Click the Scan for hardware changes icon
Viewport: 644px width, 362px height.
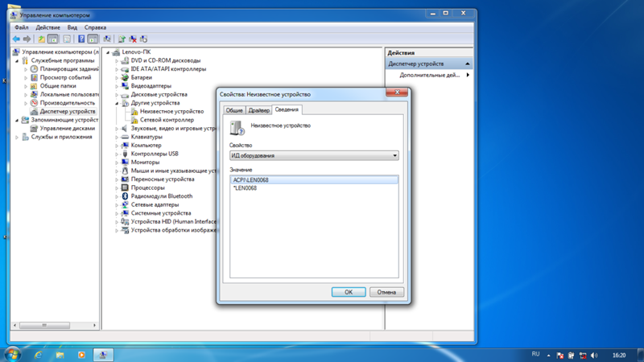[107, 39]
